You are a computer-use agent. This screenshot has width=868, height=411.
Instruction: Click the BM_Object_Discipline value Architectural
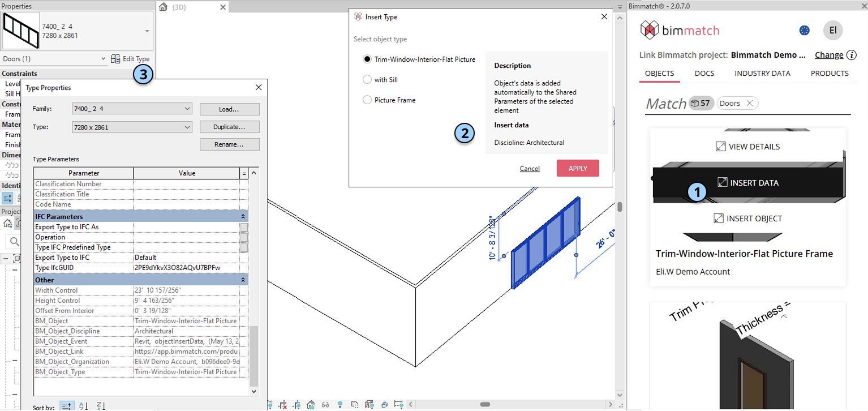point(187,331)
